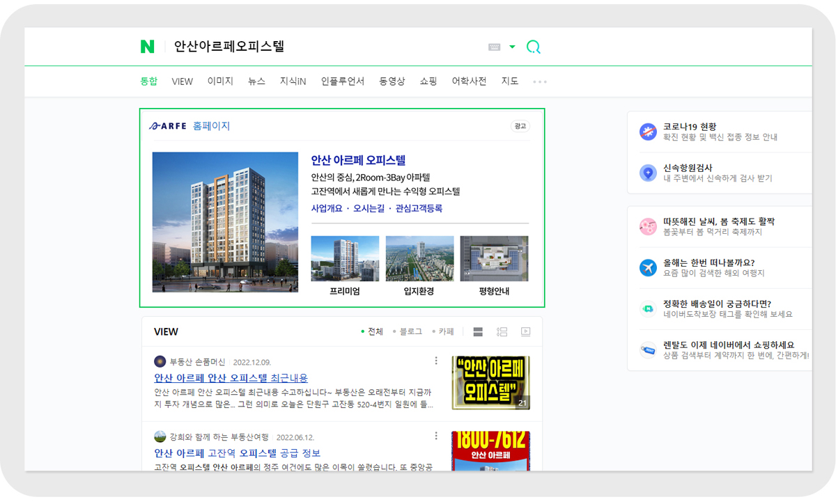Click the 2022.06.12. post date
This screenshot has width=836, height=504.
295,437
